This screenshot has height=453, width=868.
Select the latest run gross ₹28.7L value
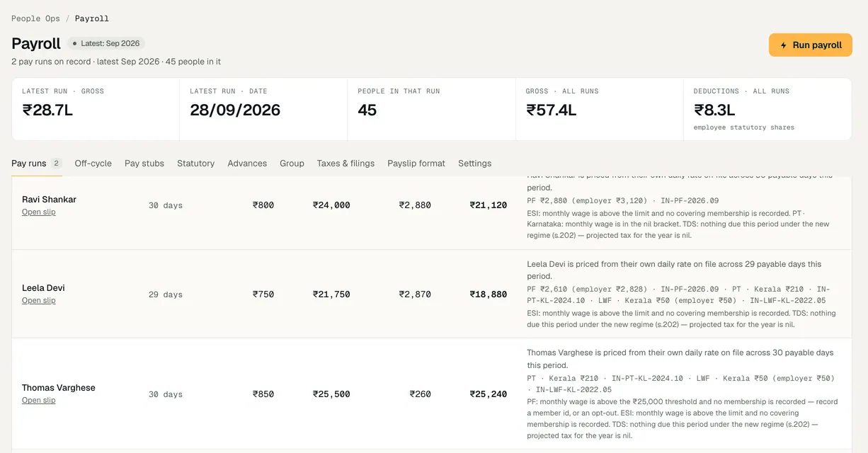[x=47, y=110]
